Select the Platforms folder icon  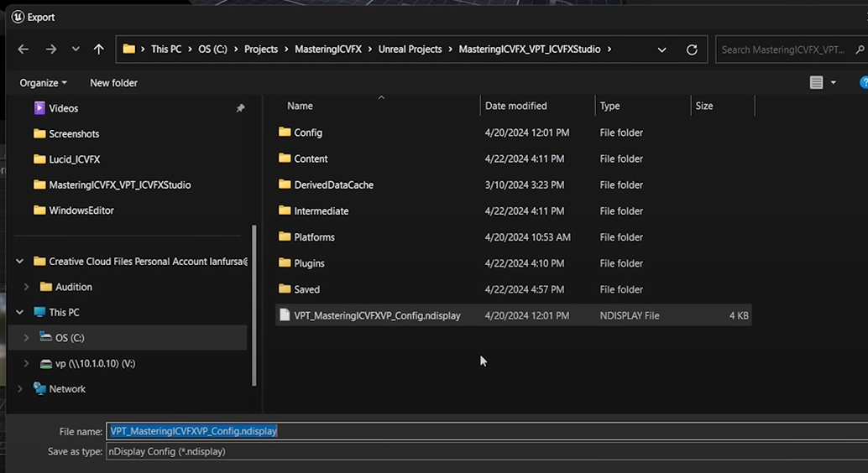click(285, 236)
